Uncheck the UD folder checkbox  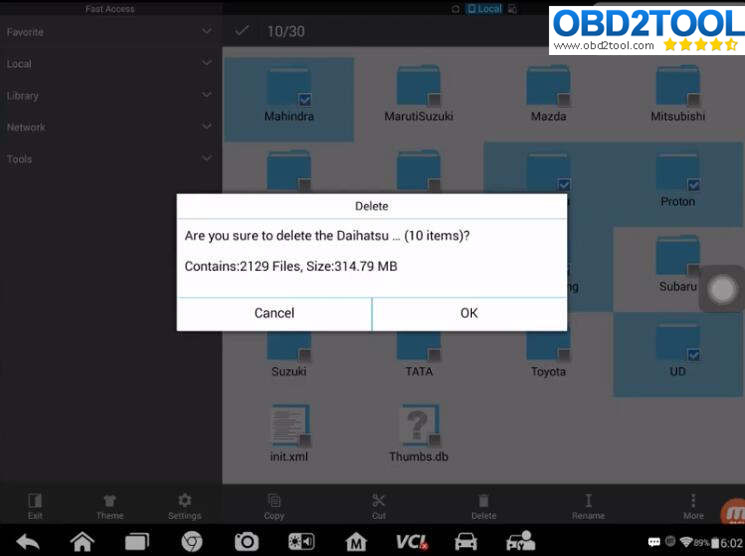point(694,355)
